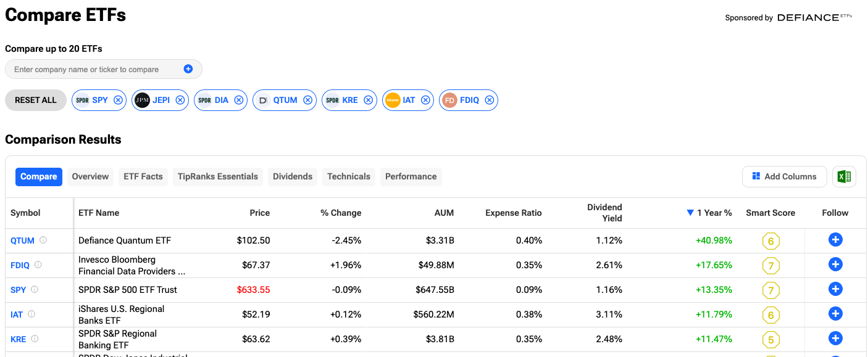
Task: Click the info icon next to SPY
Action: point(34,289)
